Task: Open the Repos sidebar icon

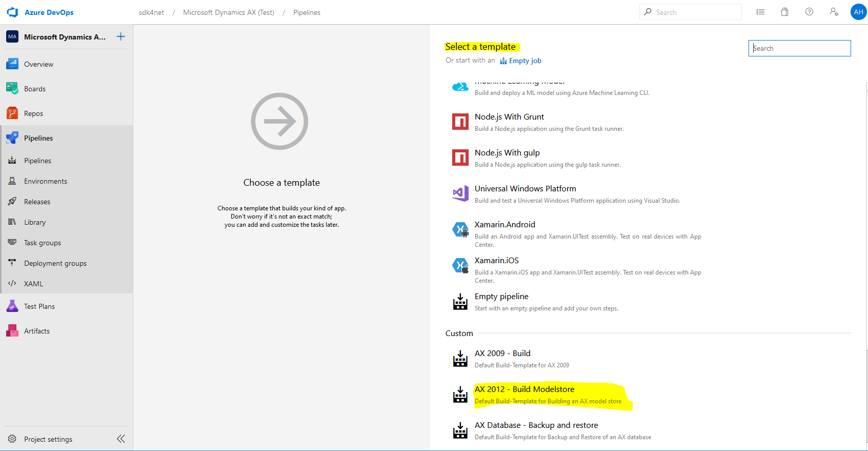Action: [12, 113]
